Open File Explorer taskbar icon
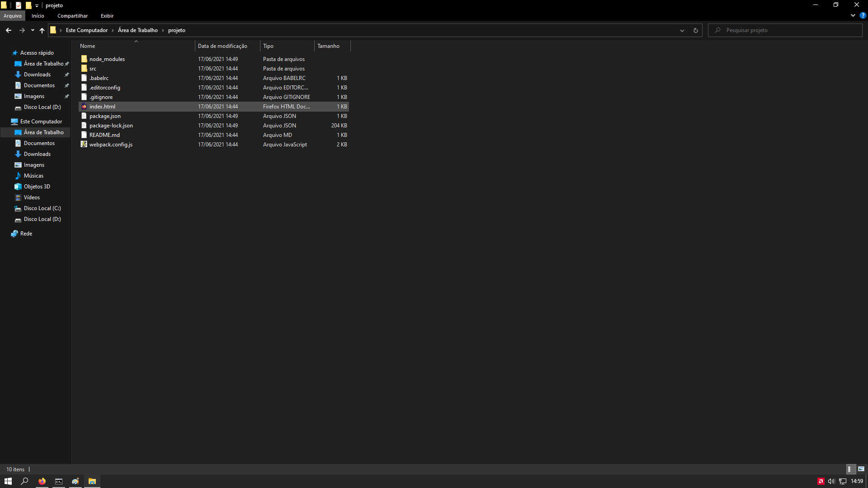This screenshot has width=868, height=488. 92,481
